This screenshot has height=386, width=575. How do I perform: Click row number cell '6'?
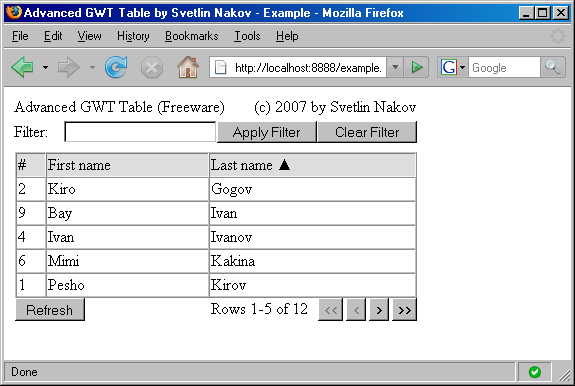(x=31, y=261)
